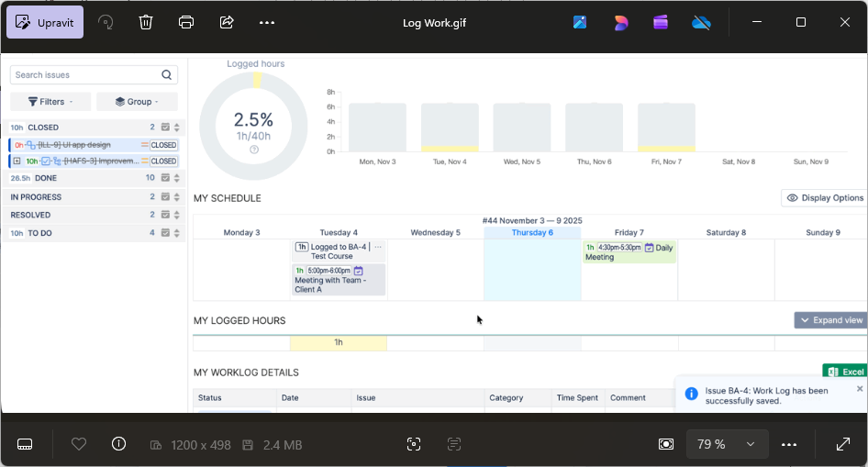Screen dimensions: 868x467
Task: Click the Expand view button
Action: (x=830, y=320)
